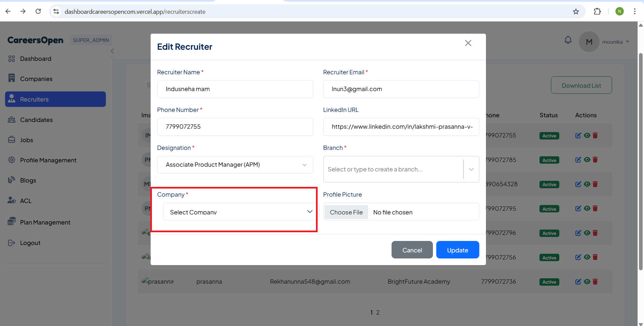Go to Plan Management in sidebar
This screenshot has width=644, height=326.
(45, 222)
